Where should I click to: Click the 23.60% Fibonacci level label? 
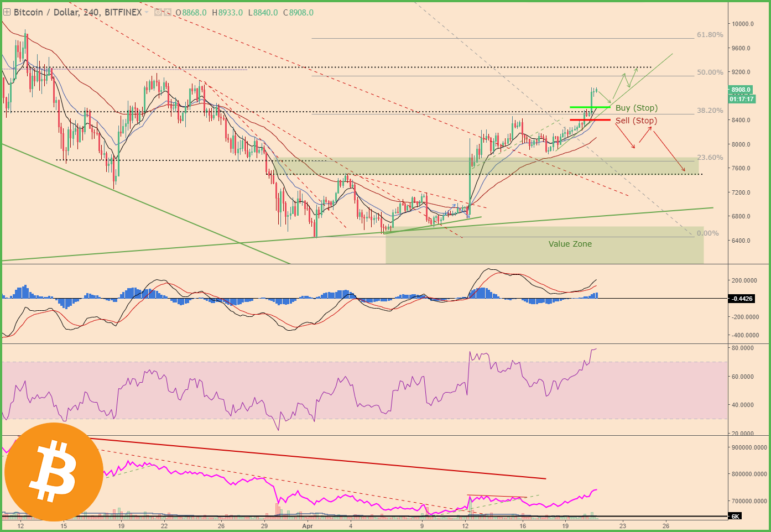[x=710, y=158]
